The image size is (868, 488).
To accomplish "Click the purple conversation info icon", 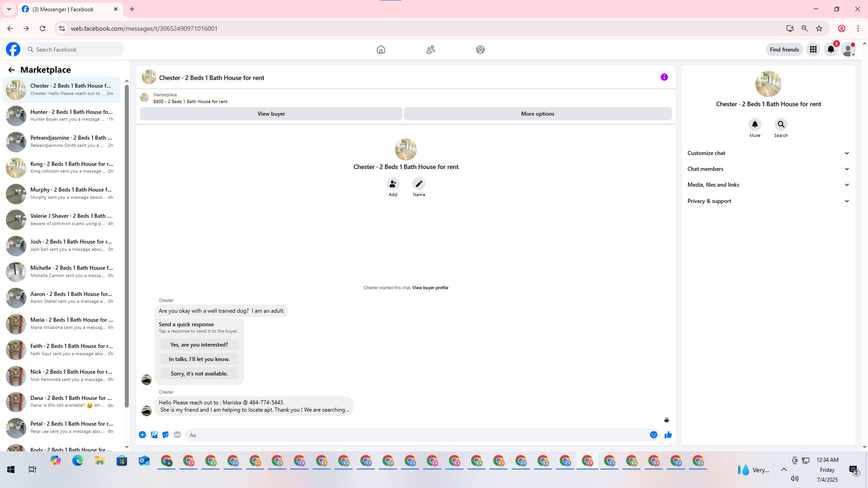I will click(664, 77).
